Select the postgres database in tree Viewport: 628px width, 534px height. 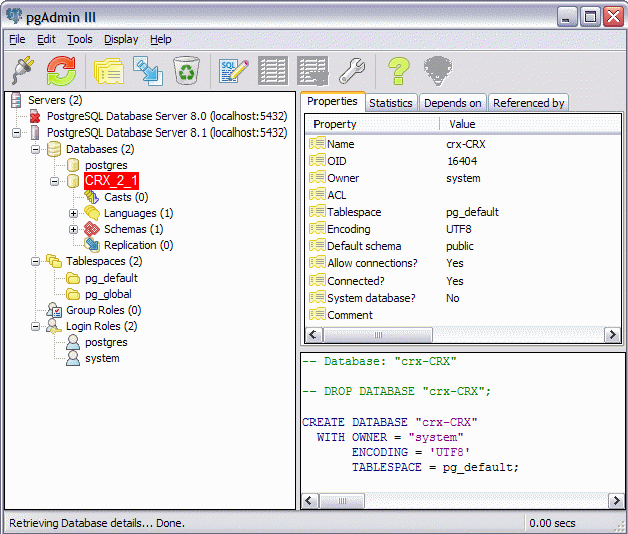[106, 165]
